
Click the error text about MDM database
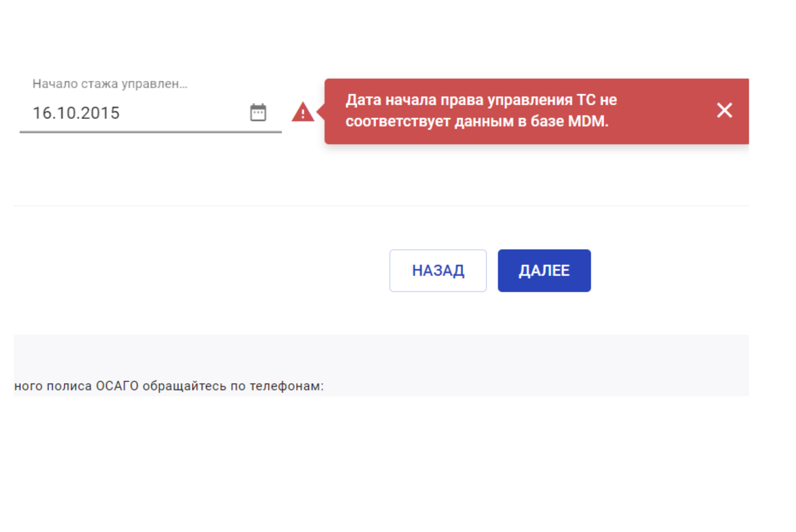pyautogui.click(x=481, y=111)
